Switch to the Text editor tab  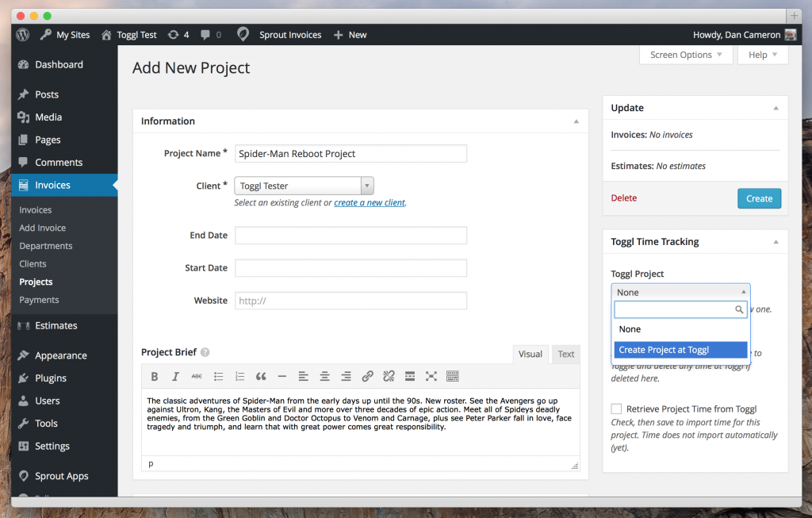(565, 354)
